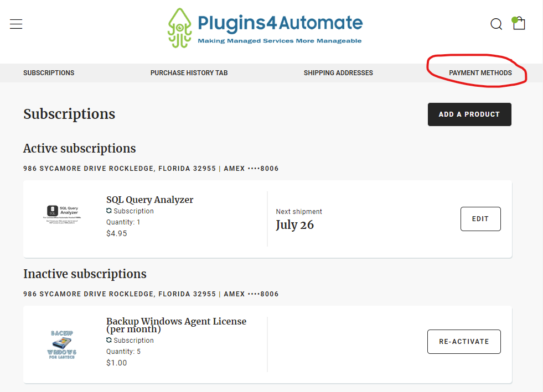Select the $1.00 price text

(x=117, y=363)
